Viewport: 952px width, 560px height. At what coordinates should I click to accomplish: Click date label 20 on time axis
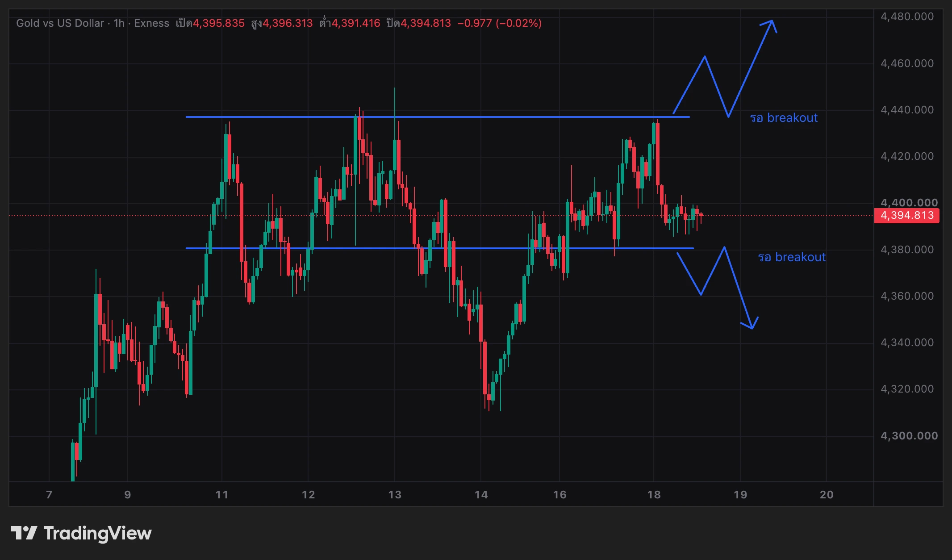pos(827,495)
